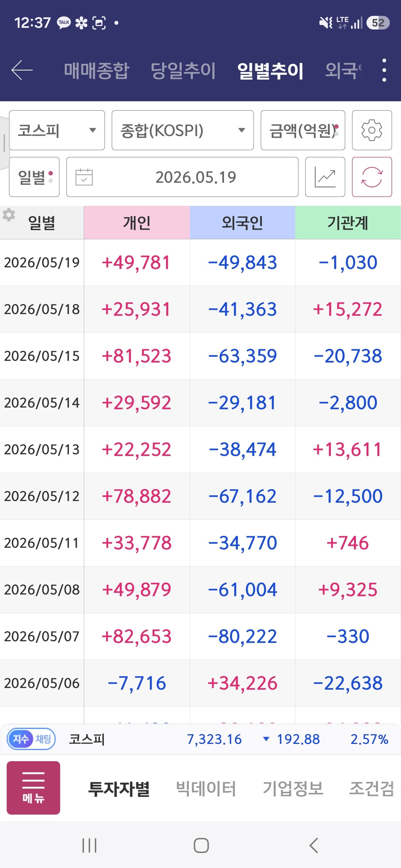Screen dimensions: 401x868
Task: Switch to the 당일추이 tab
Action: tap(183, 70)
